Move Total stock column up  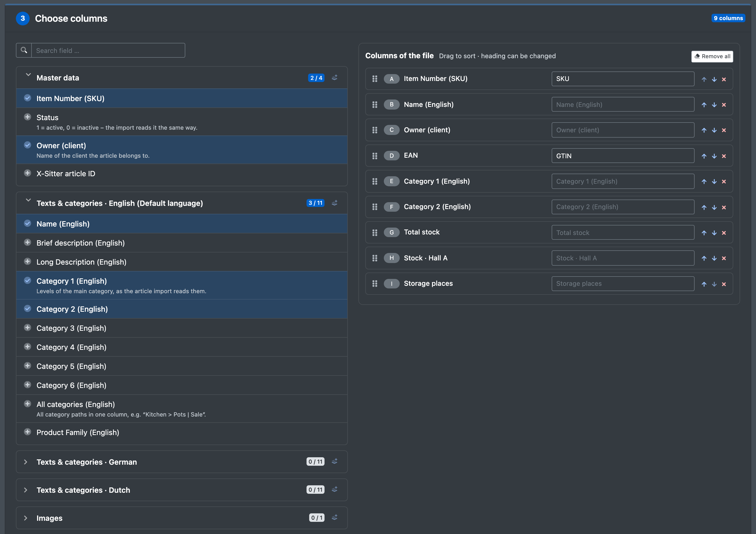coord(704,233)
